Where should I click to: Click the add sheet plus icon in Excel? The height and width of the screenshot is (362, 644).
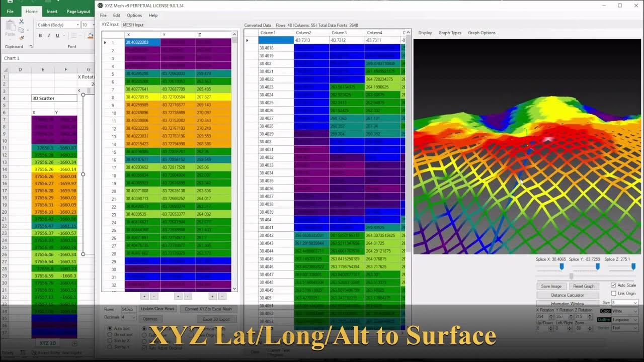click(x=74, y=343)
